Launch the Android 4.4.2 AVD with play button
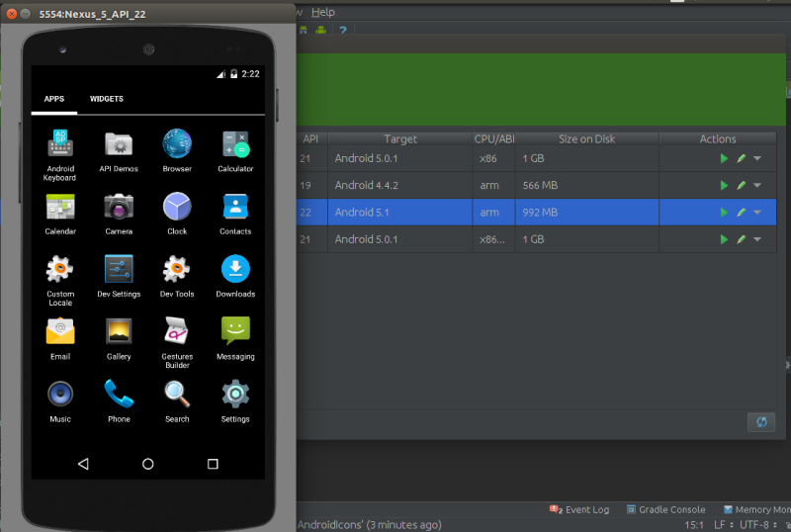Image resolution: width=791 pixels, height=532 pixels. pyautogui.click(x=724, y=185)
